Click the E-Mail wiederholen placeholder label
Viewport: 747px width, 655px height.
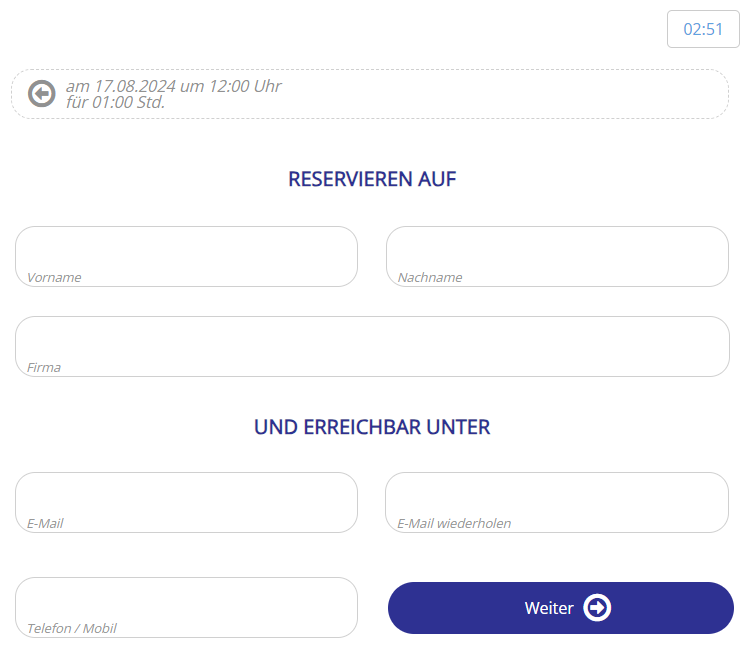[x=454, y=523]
